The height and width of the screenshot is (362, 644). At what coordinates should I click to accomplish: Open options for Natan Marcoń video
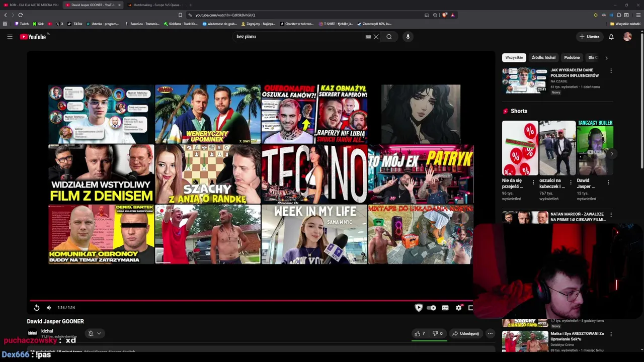point(611,215)
